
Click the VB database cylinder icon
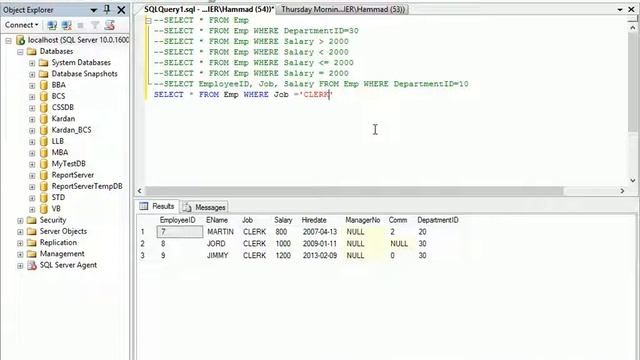tap(44, 209)
